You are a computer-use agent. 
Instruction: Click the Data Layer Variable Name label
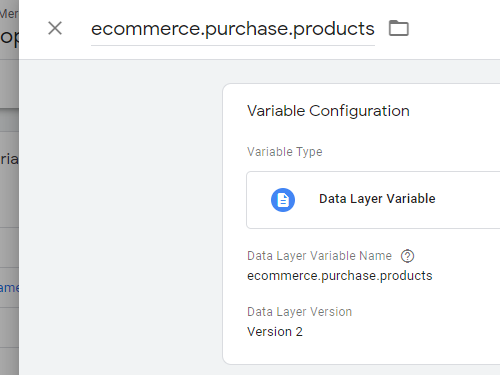319,256
